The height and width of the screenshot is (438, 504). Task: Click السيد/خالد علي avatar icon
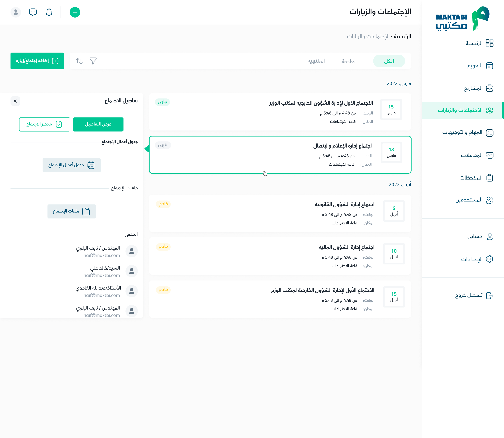(x=132, y=271)
